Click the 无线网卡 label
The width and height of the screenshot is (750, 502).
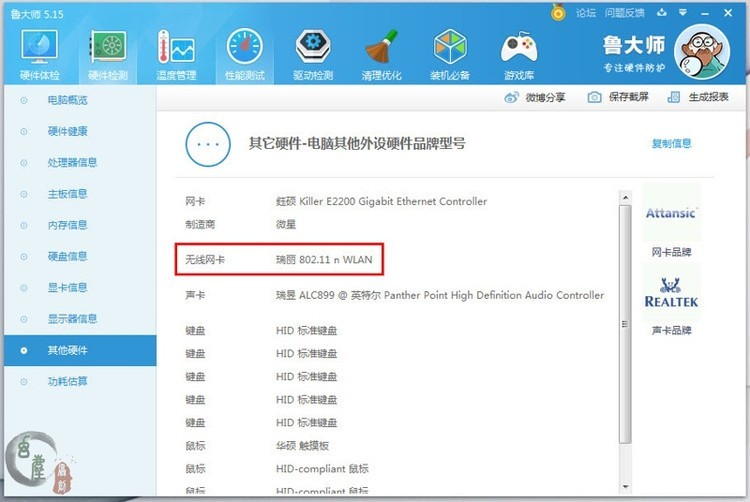205,260
